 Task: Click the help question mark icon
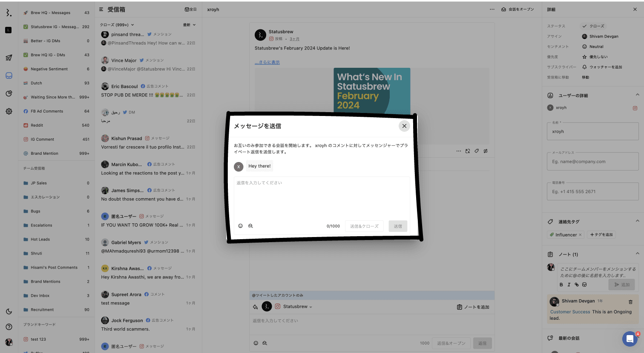pos(9,327)
